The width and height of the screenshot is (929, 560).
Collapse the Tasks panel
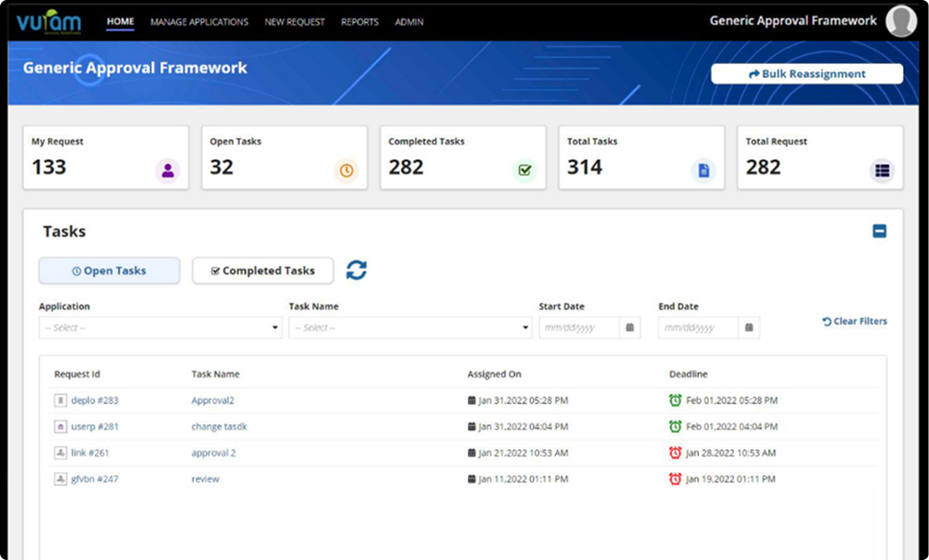pyautogui.click(x=879, y=232)
